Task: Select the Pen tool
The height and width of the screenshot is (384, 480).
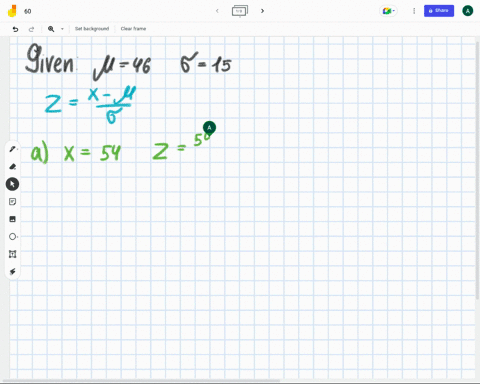Action: point(13,149)
